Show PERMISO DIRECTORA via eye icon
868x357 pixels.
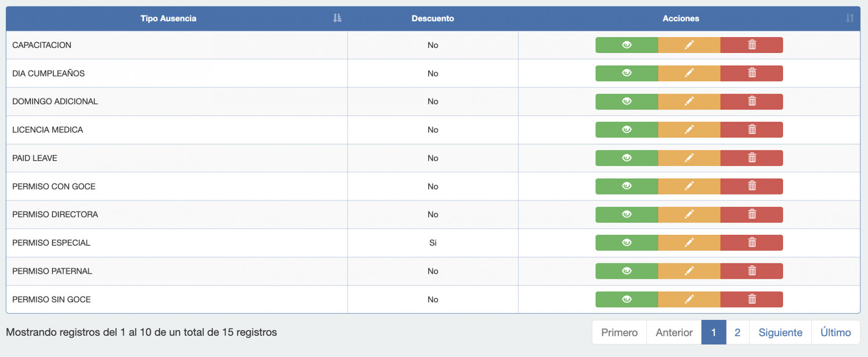point(627,214)
